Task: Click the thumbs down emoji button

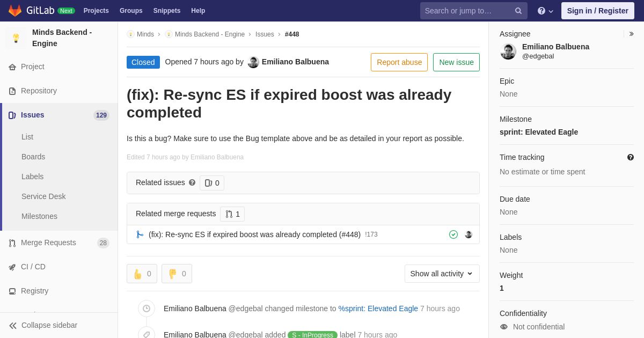Action: tap(177, 274)
